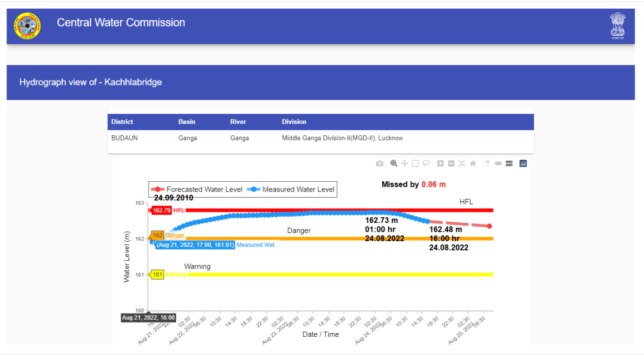Click the Zoom Out minus icon
Screen dimensions: 644x355
click(451, 164)
